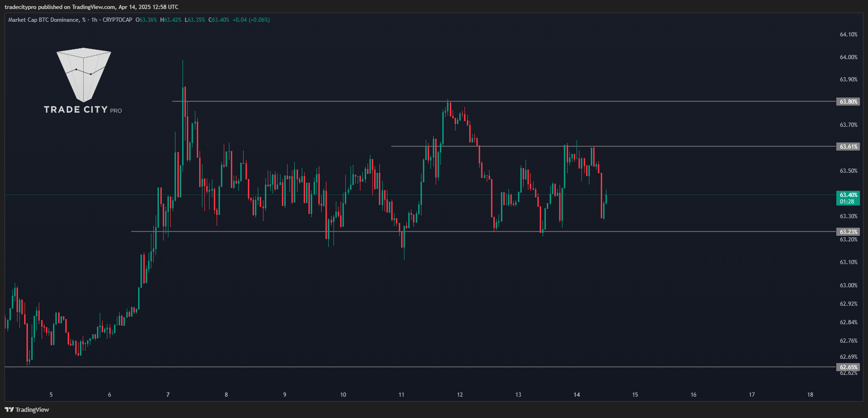Click date 10 on the time axis
This screenshot has height=418, width=868.
(x=343, y=395)
